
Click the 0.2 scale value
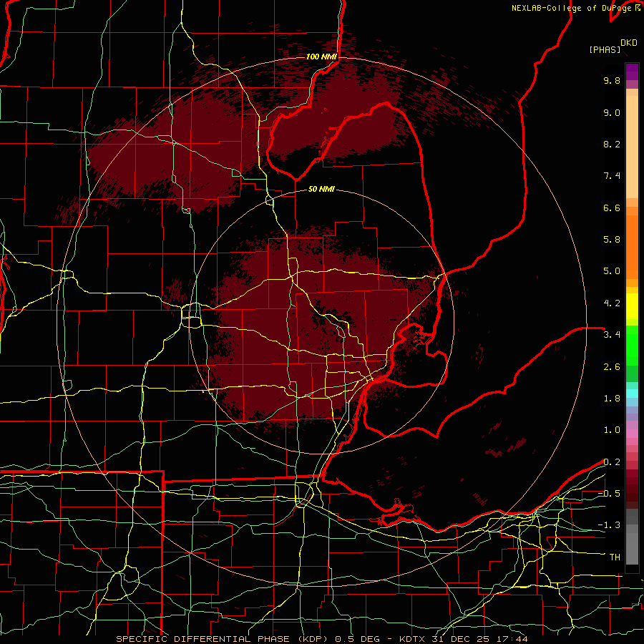(x=612, y=462)
